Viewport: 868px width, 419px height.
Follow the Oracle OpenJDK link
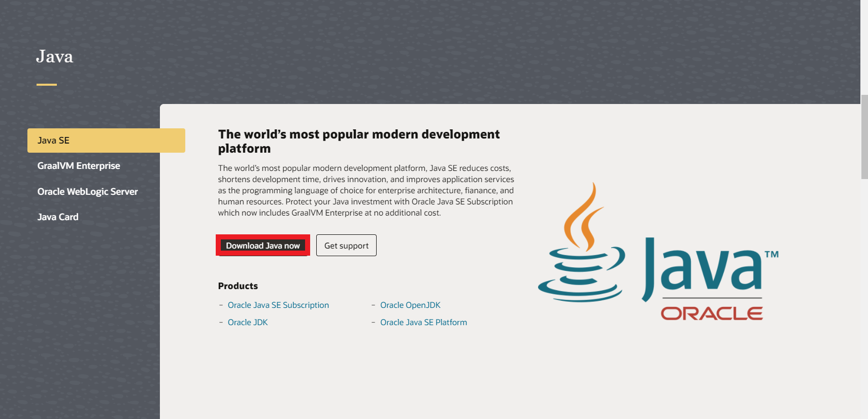(410, 305)
